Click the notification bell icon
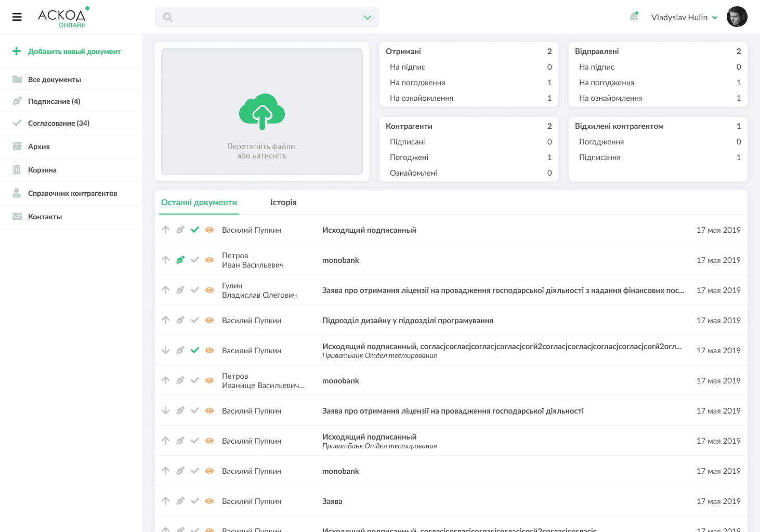760x532 pixels. point(634,17)
